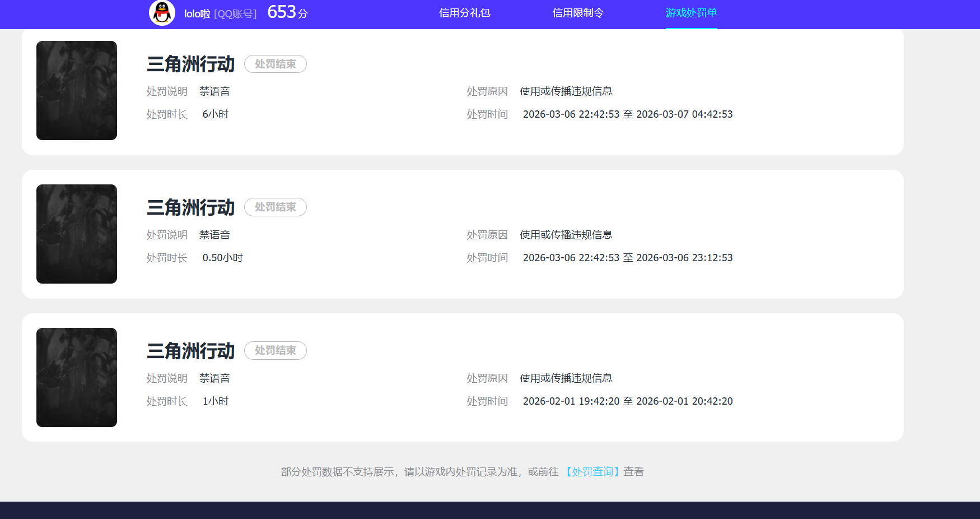
Task: Click 禁语音 description on the 1小时 card
Action: pos(214,378)
